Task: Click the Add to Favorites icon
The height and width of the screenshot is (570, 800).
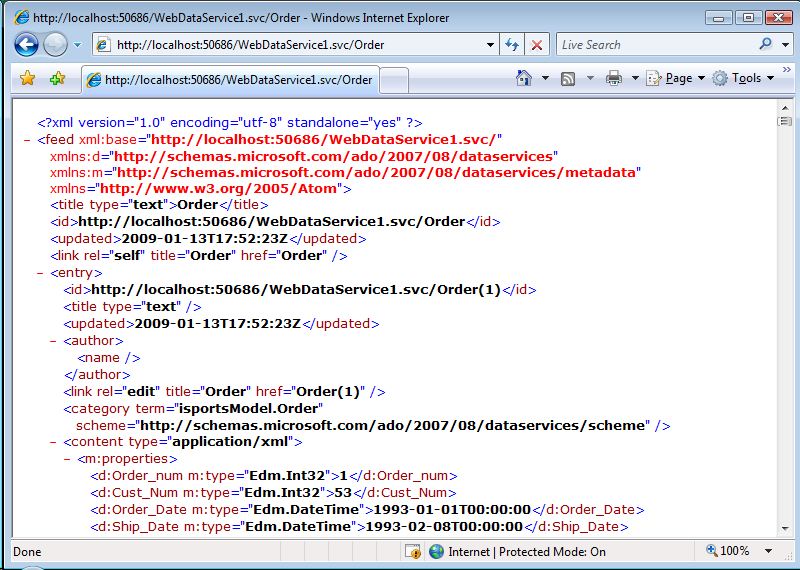Action: (57, 78)
